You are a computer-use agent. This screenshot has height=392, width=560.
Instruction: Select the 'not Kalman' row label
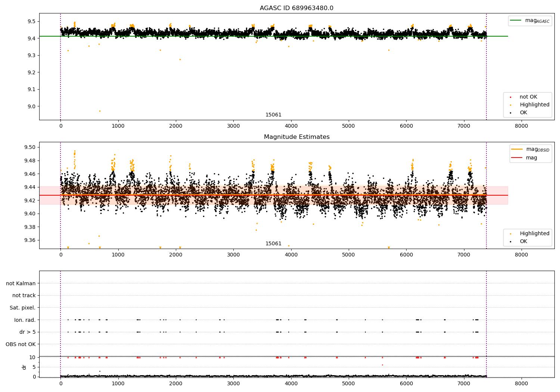(x=21, y=283)
